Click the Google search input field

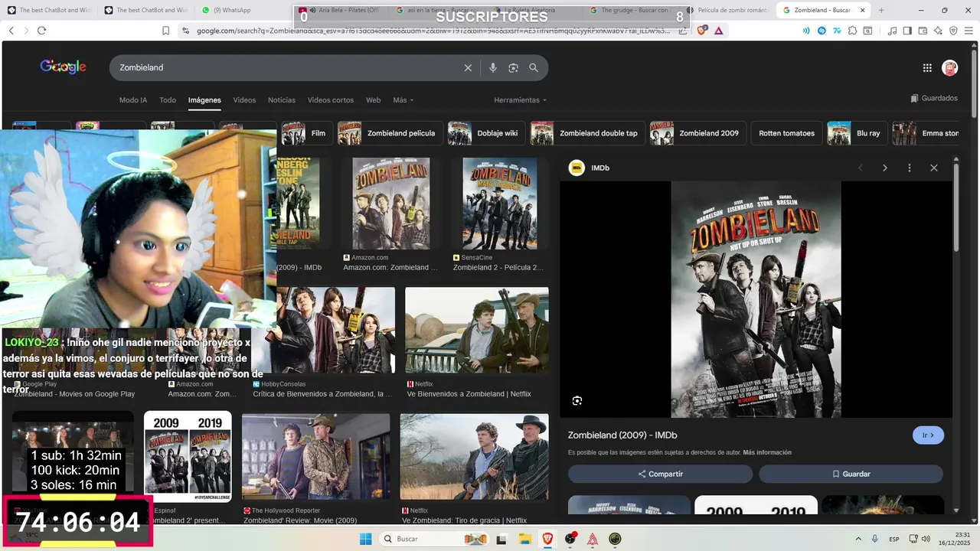287,67
